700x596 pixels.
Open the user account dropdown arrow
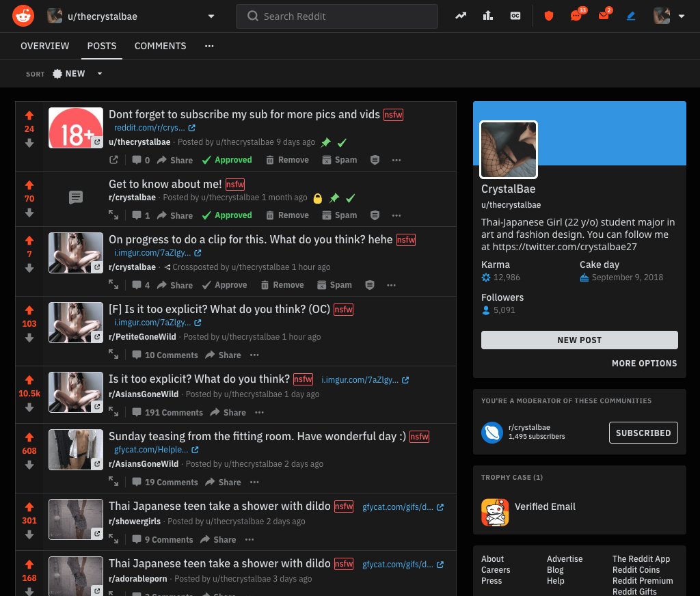[x=682, y=16]
